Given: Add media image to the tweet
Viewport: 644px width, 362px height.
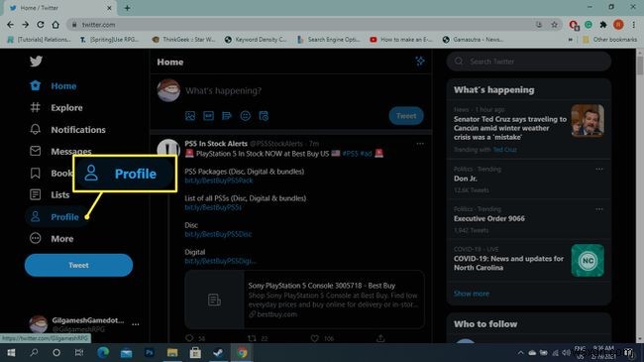Looking at the screenshot, I should (x=190, y=116).
